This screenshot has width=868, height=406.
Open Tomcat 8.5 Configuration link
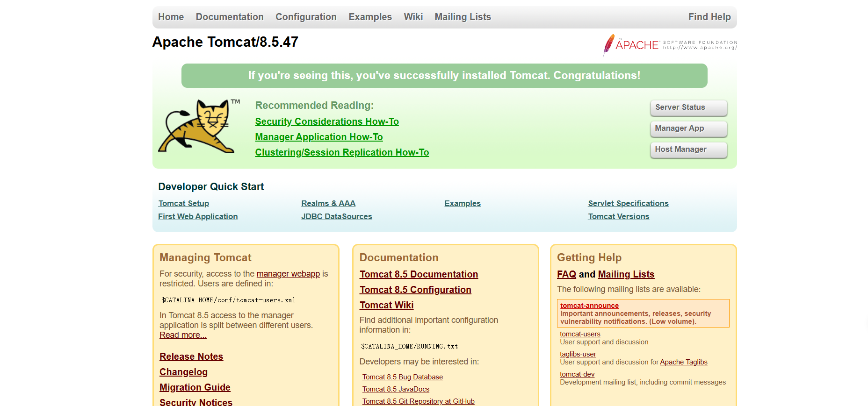pyautogui.click(x=415, y=290)
